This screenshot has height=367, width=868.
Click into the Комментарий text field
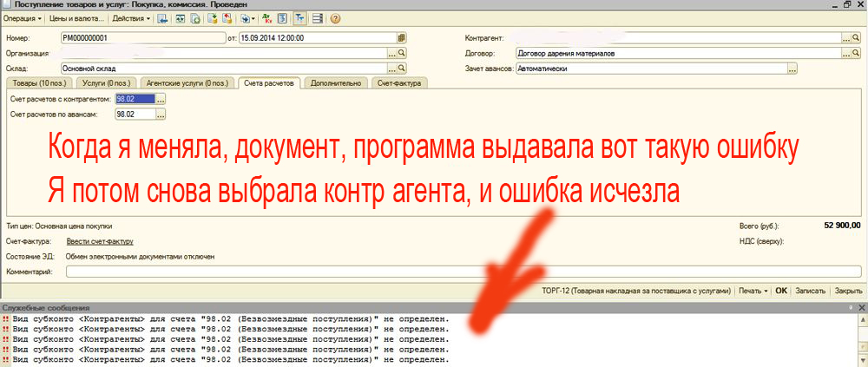click(460, 272)
